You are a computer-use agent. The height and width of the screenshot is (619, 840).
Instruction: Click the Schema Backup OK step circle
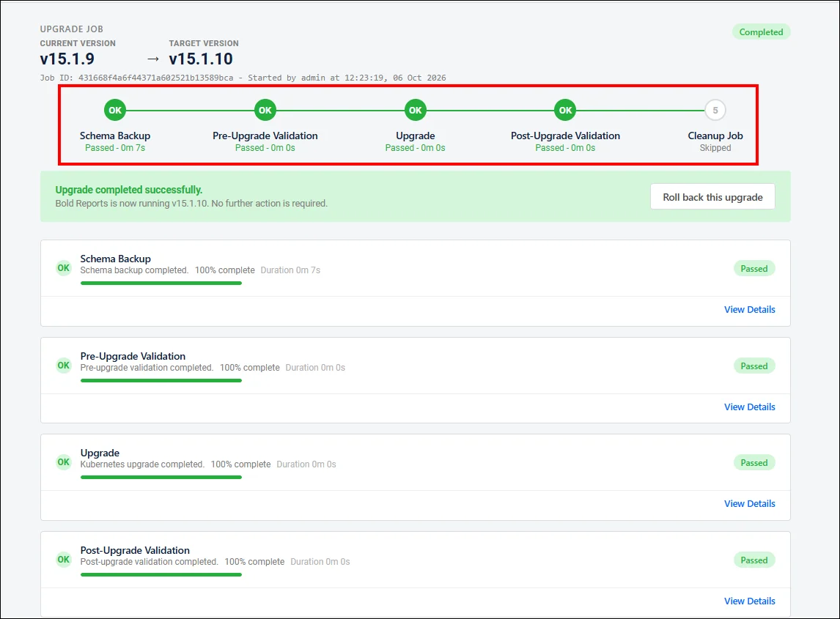pos(115,111)
